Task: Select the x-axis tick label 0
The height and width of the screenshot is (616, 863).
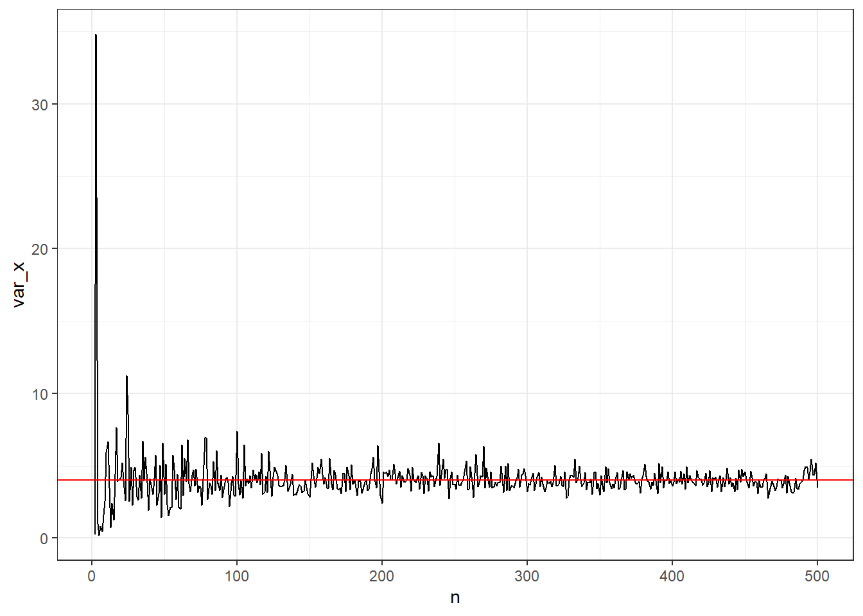Action: [92, 576]
